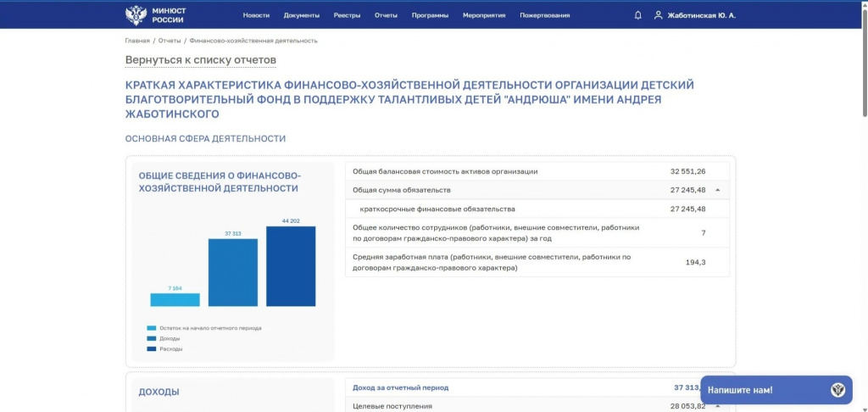Screen dimensions: 868x412
Task: Click the Средняя заработная плата row text
Action: [492, 263]
